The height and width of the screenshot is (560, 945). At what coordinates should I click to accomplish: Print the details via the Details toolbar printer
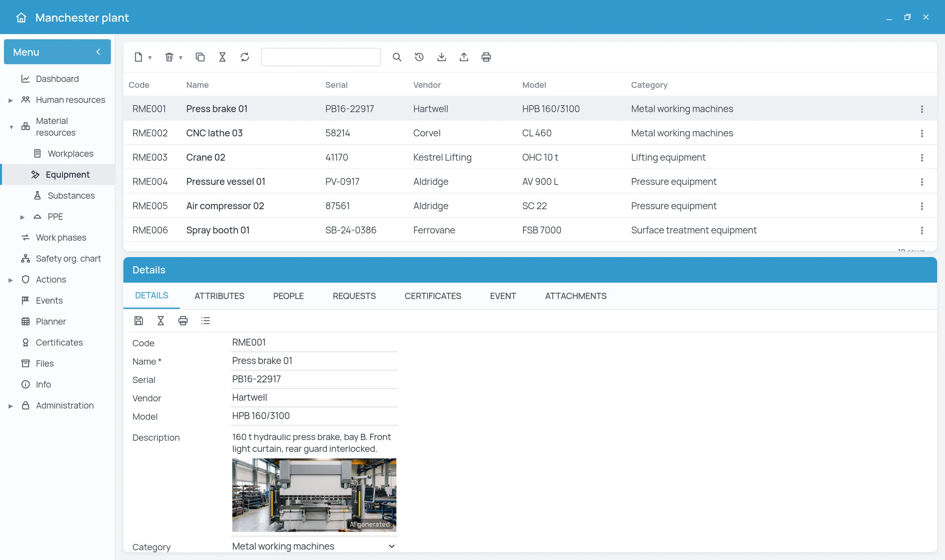point(183,320)
